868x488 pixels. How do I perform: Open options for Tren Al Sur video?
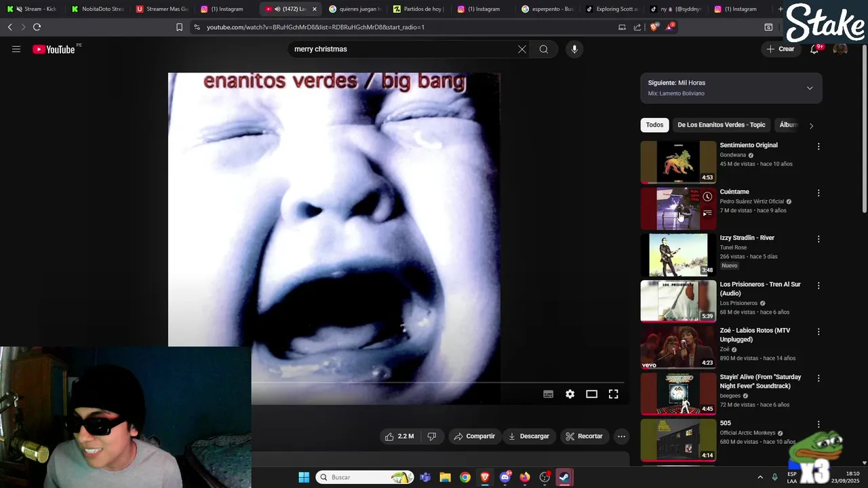[x=818, y=285]
